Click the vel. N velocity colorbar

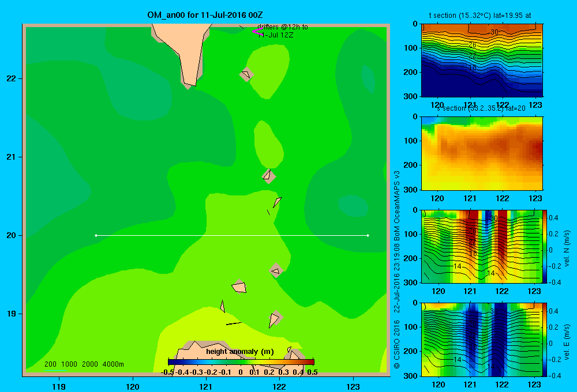point(545,246)
